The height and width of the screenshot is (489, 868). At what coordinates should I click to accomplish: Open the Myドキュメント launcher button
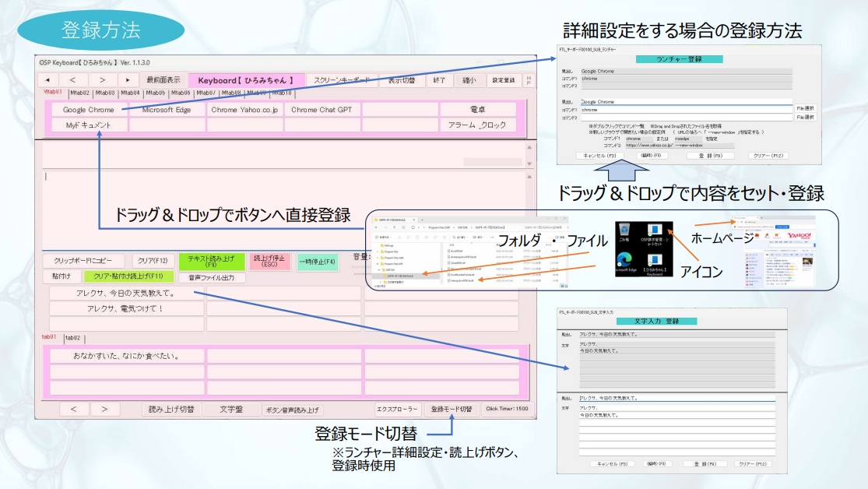(x=89, y=125)
